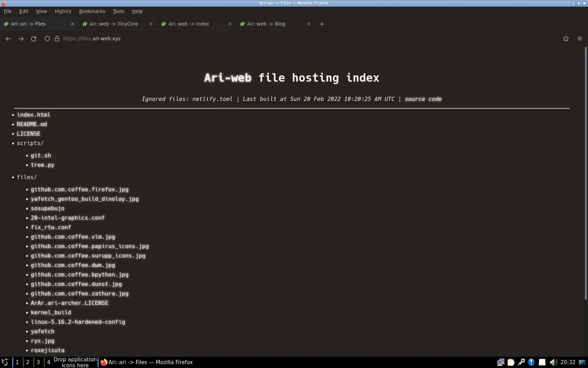The height and width of the screenshot is (368, 588).
Task: Open the source code link
Action: coord(423,99)
